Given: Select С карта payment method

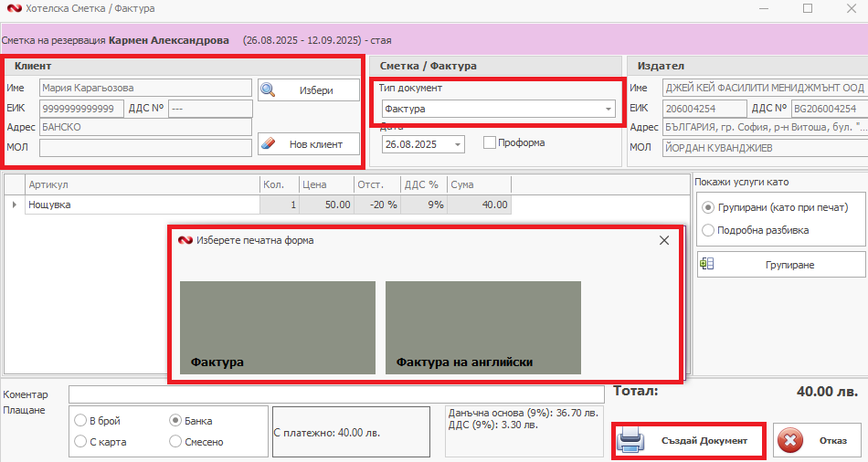Looking at the screenshot, I should (x=80, y=442).
